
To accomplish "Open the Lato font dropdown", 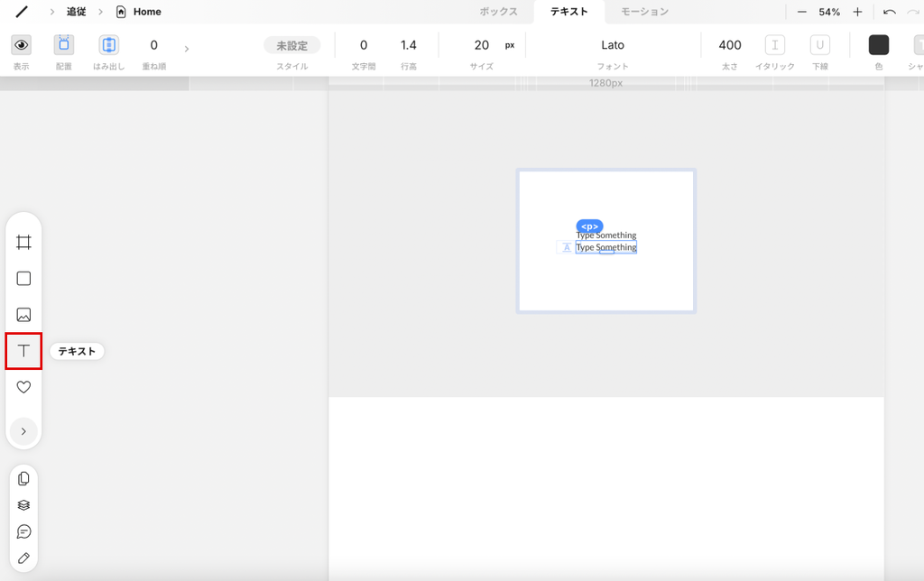I will pos(613,45).
